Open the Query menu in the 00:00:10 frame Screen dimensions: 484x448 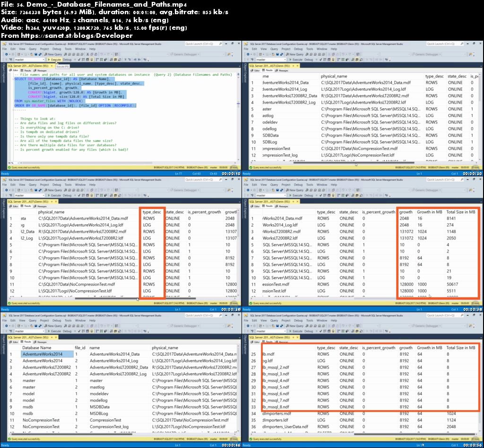click(33, 49)
